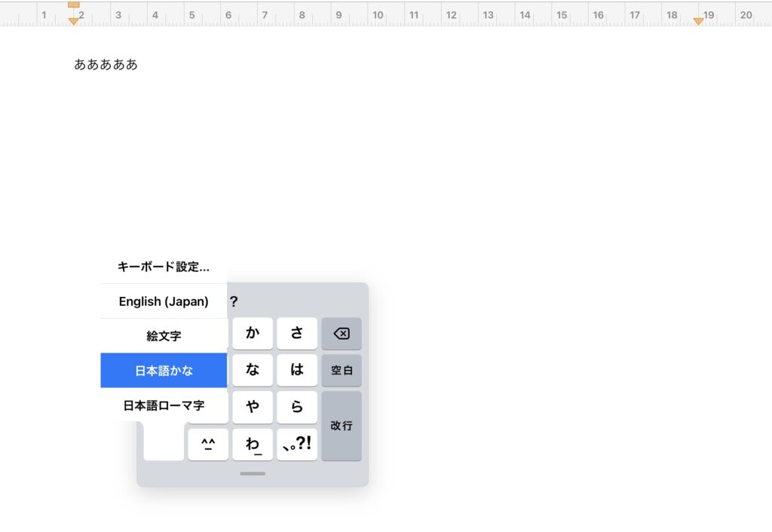Tap the さ kana key
Screen dimensions: 772x532
tap(297, 333)
